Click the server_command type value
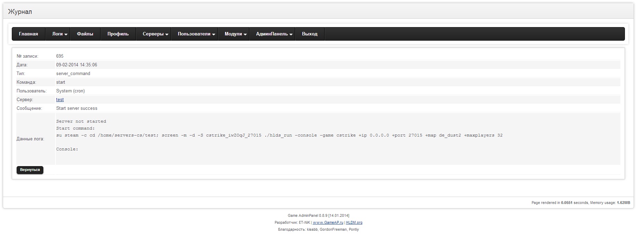 73,74
